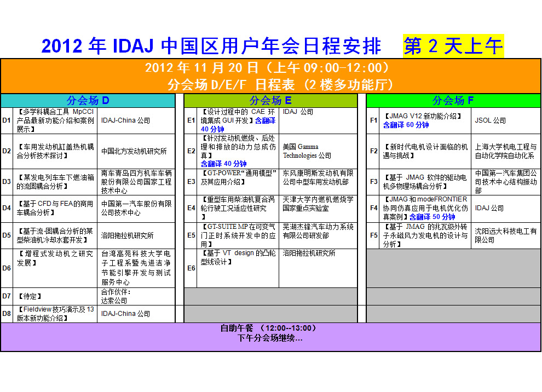The image size is (542, 392).
Task: Click the topic "JMAG V12 新功能介绍"
Action: (x=423, y=116)
